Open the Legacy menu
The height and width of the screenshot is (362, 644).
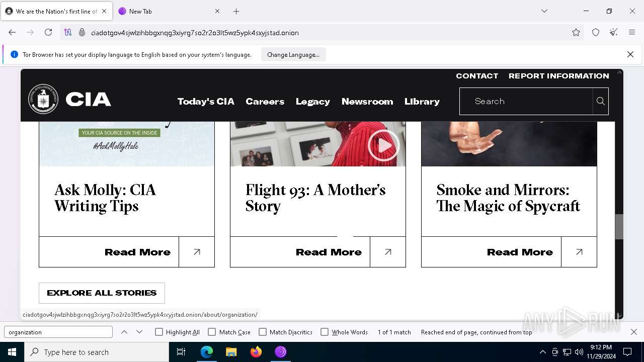312,101
